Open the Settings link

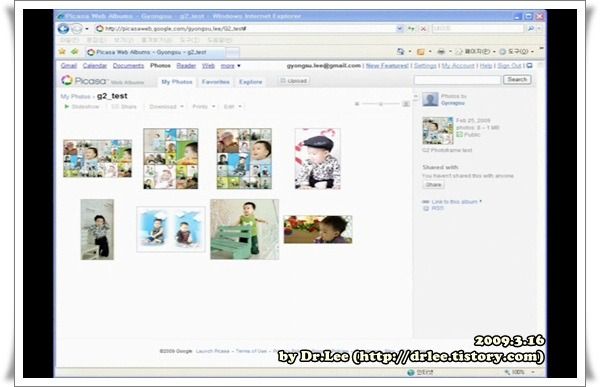point(425,66)
